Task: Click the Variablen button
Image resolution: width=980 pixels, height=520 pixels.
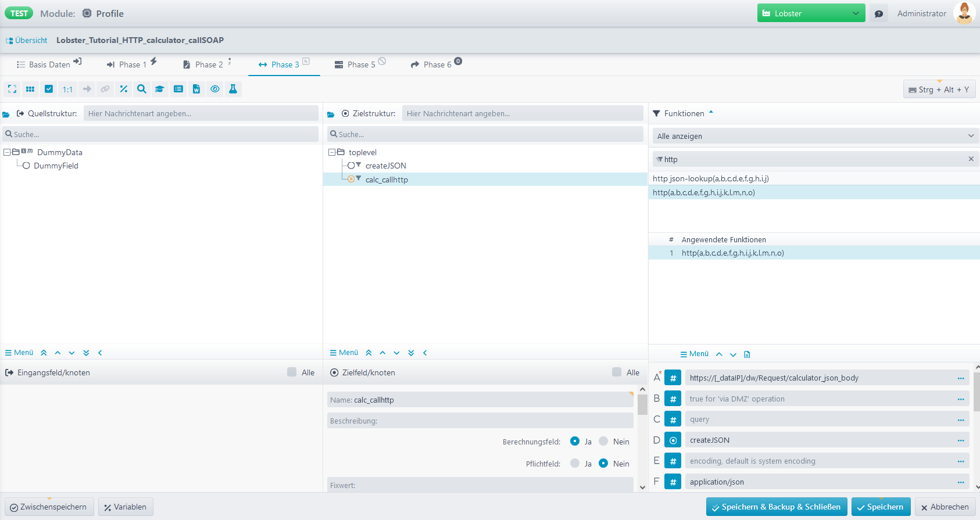Action: pyautogui.click(x=126, y=507)
